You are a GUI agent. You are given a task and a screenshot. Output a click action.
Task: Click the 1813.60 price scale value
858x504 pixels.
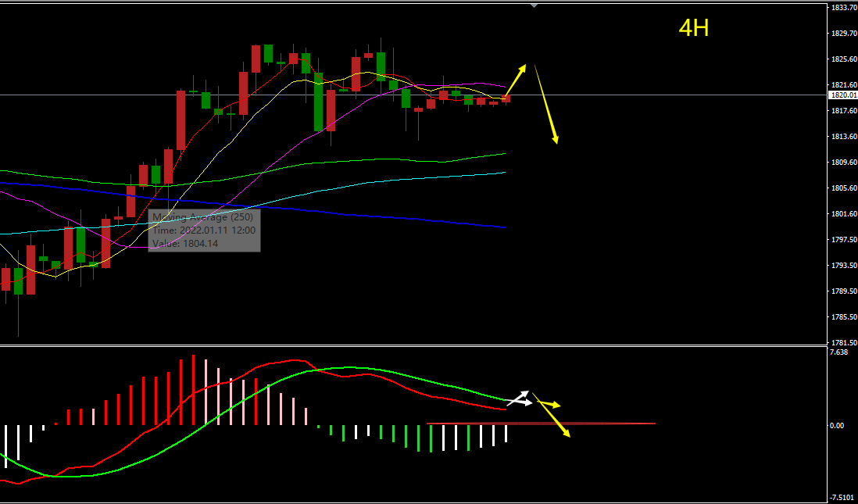(x=843, y=136)
